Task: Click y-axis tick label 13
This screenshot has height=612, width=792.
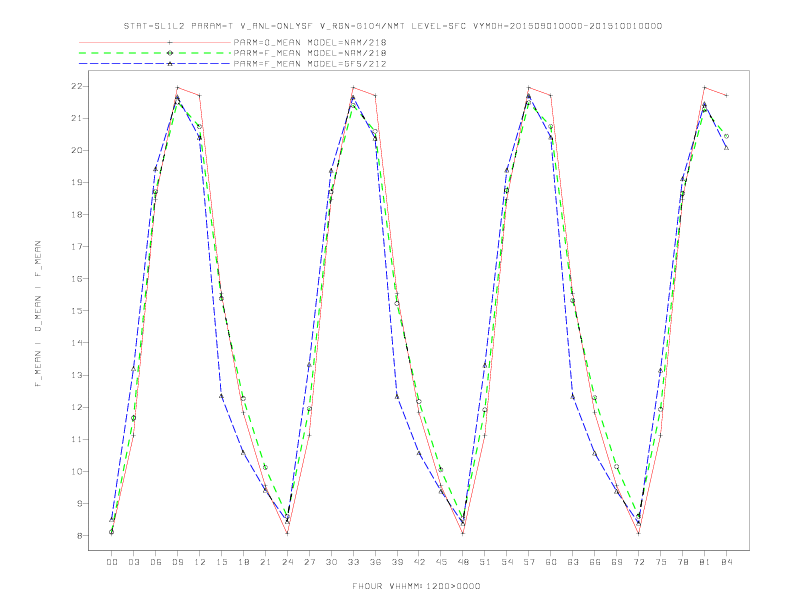Action: coord(77,375)
